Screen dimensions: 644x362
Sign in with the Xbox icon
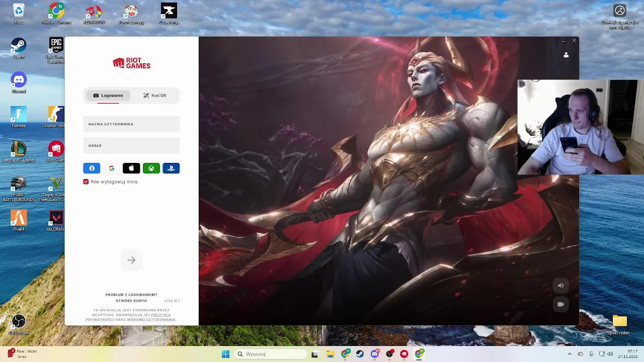point(151,168)
